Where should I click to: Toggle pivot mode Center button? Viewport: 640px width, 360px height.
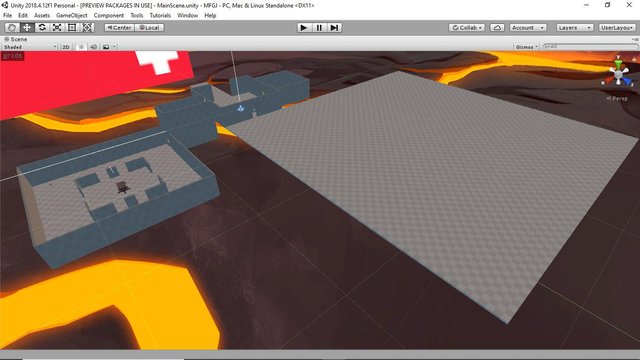coord(119,27)
